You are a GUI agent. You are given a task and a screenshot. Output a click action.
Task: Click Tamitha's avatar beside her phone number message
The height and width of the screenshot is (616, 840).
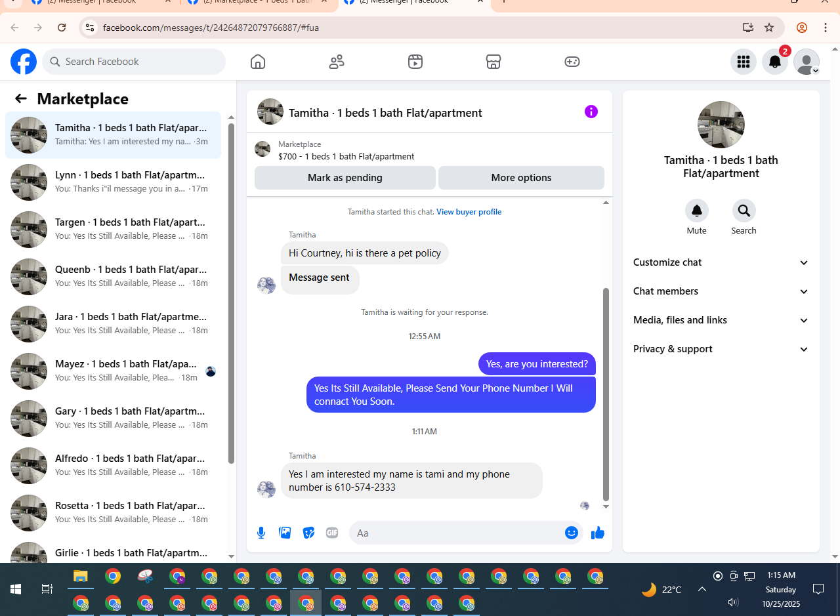(266, 489)
